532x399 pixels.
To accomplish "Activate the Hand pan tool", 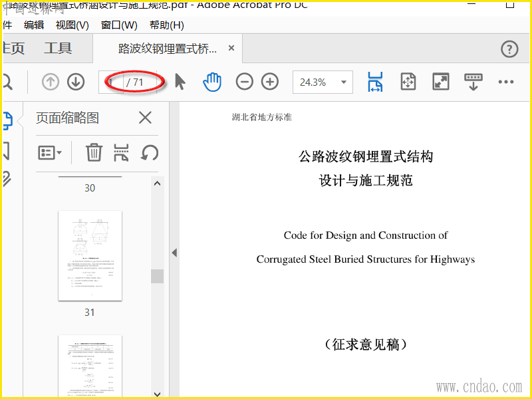I will (x=212, y=82).
